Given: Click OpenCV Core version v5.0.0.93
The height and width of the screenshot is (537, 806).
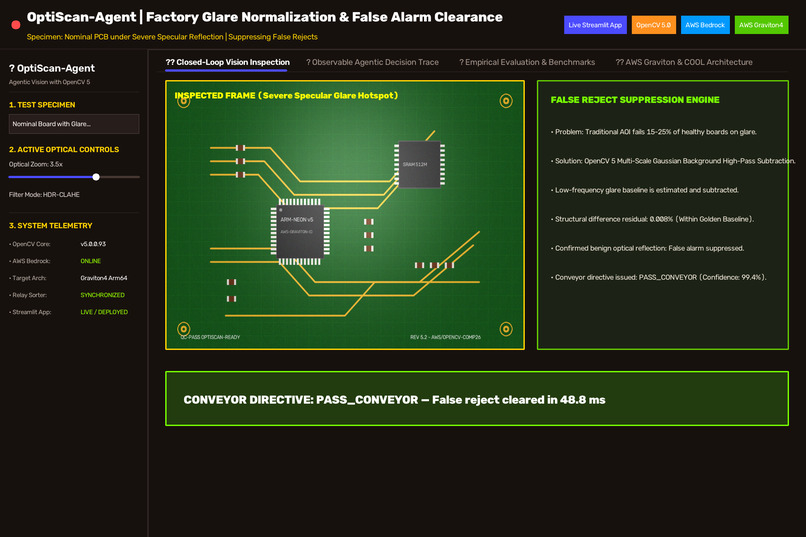Looking at the screenshot, I should (93, 244).
